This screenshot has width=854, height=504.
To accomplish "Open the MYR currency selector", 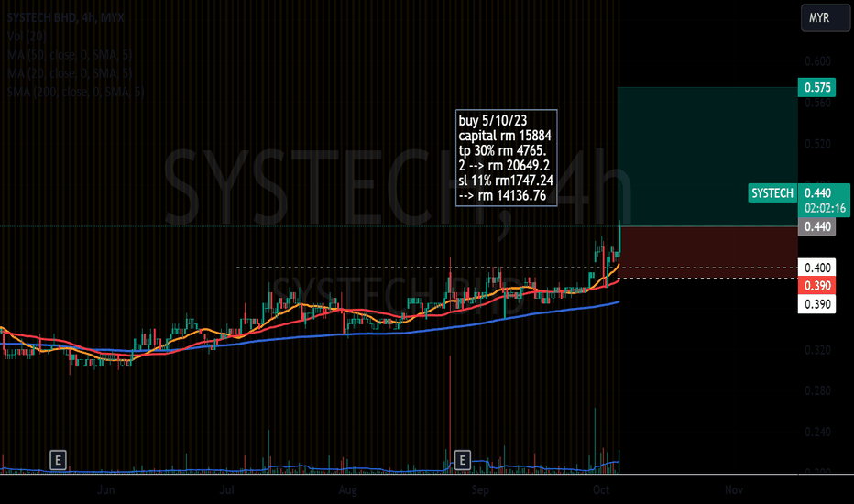I will pos(825,18).
